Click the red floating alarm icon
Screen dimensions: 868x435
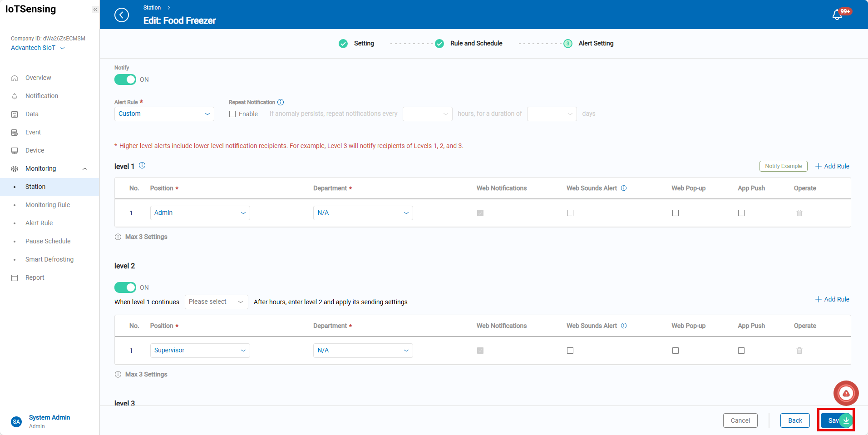click(x=846, y=393)
